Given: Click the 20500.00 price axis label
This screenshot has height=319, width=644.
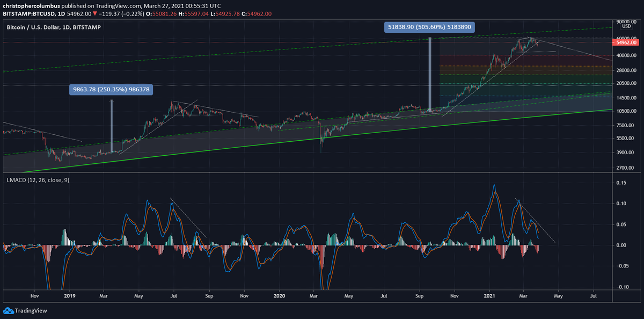Looking at the screenshot, I should click(x=626, y=83).
